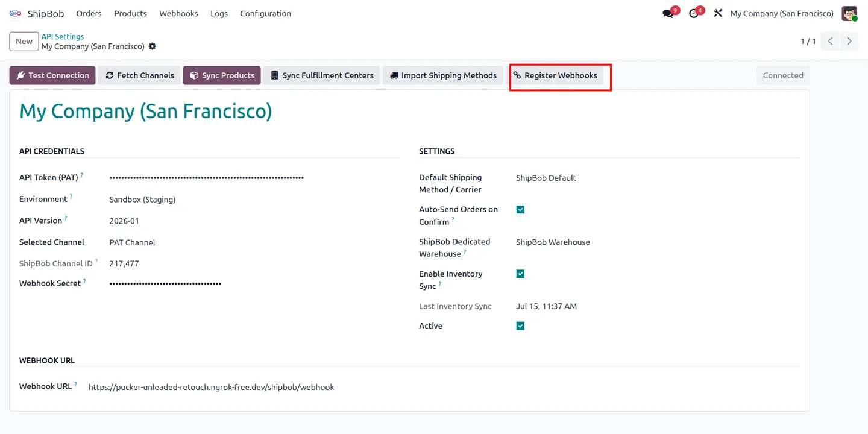The image size is (868, 434).
Task: Open the Orders menu
Action: 89,13
